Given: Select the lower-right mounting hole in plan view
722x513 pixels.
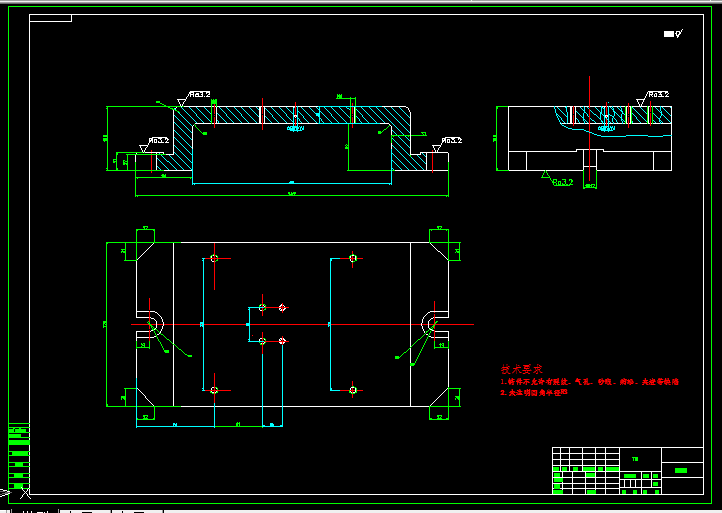Looking at the screenshot, I should pyautogui.click(x=353, y=391).
